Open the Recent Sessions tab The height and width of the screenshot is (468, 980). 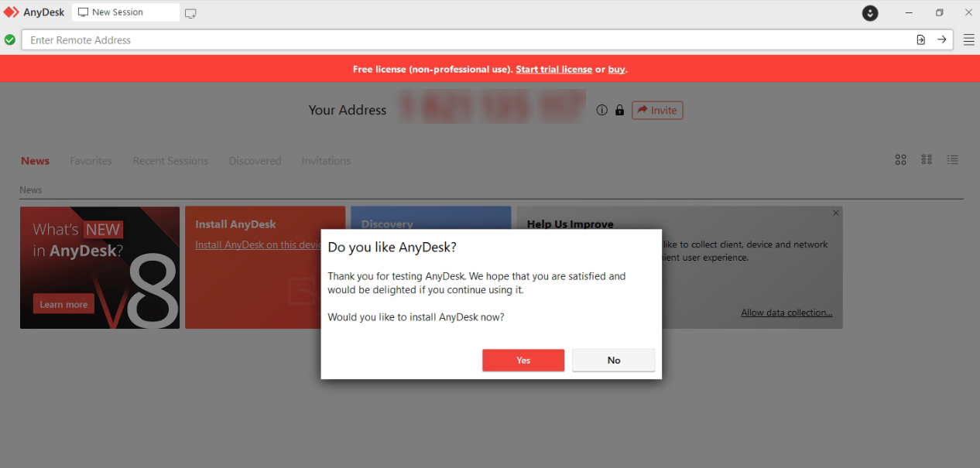point(170,161)
